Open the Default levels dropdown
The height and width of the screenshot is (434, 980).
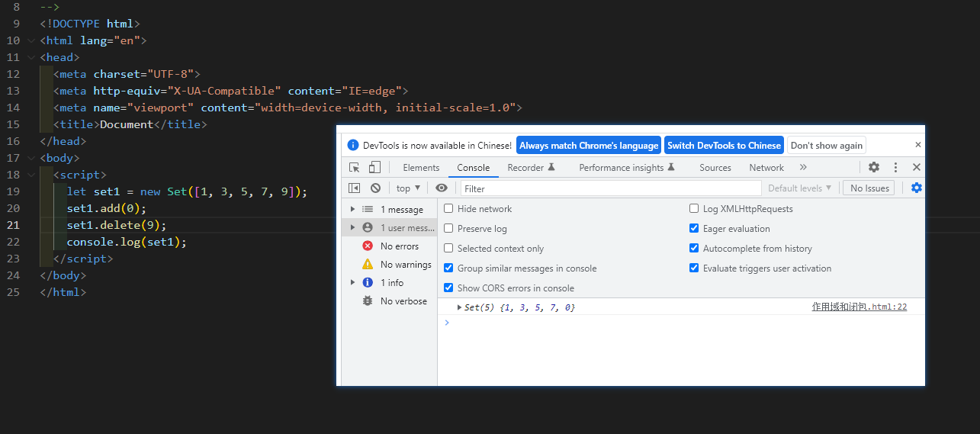click(x=799, y=188)
